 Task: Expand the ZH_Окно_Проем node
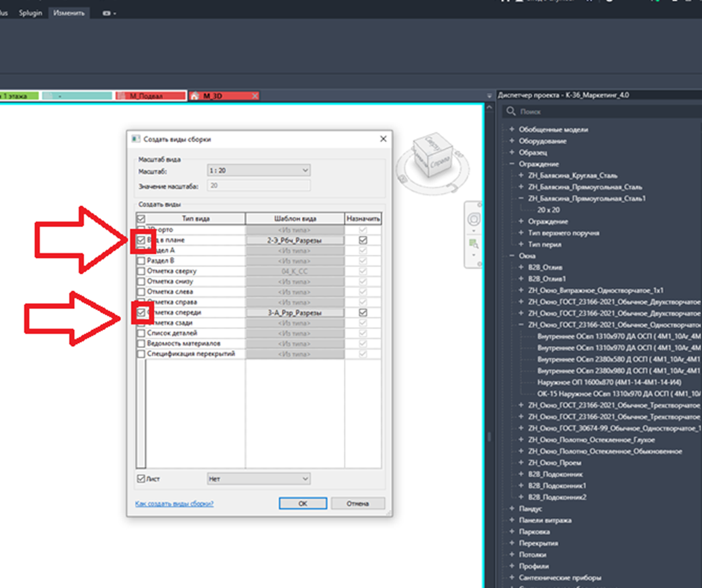coord(521,462)
